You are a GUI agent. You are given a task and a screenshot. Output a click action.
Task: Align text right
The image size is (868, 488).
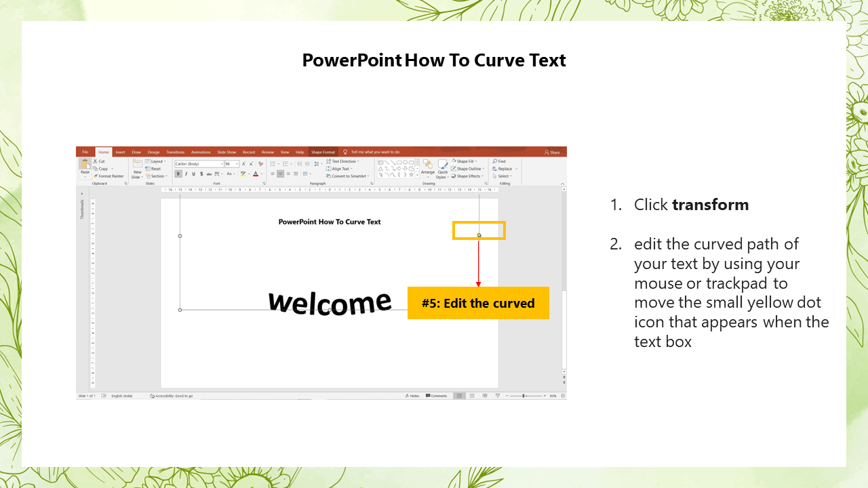click(288, 174)
